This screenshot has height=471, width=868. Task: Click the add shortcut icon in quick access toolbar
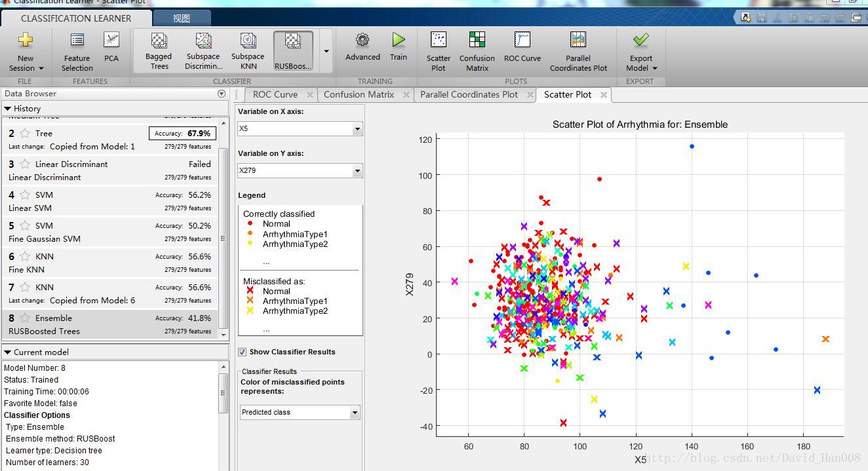[746, 18]
